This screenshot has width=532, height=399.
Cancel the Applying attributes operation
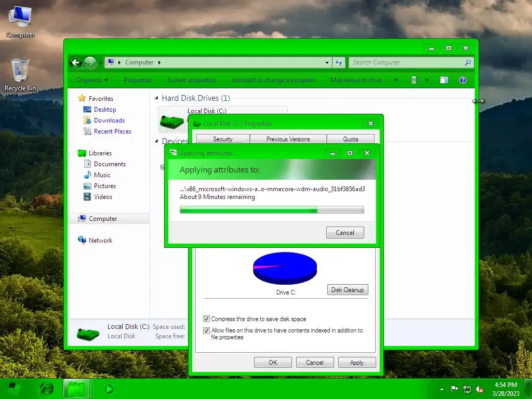click(345, 232)
